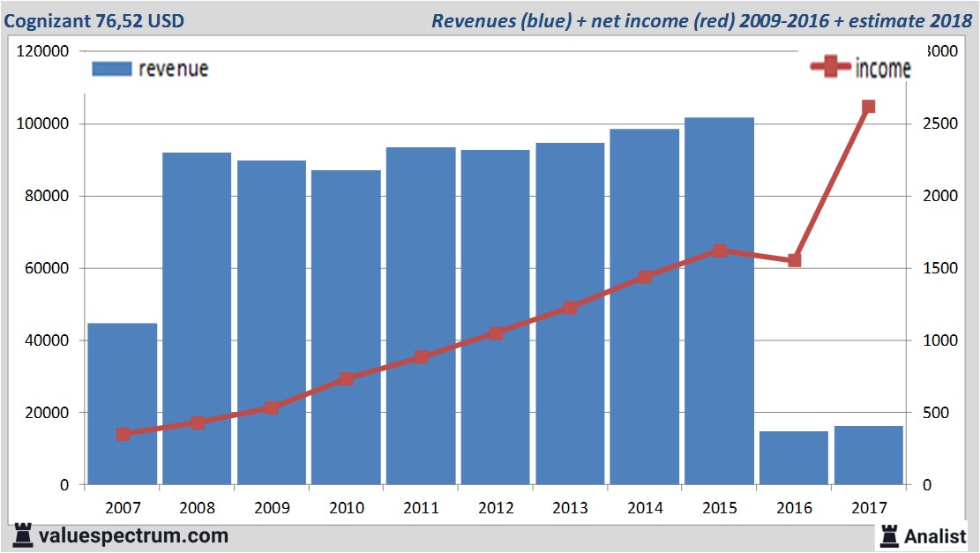Click the 'income' legend text
This screenshot has width=980, height=553.
[882, 68]
